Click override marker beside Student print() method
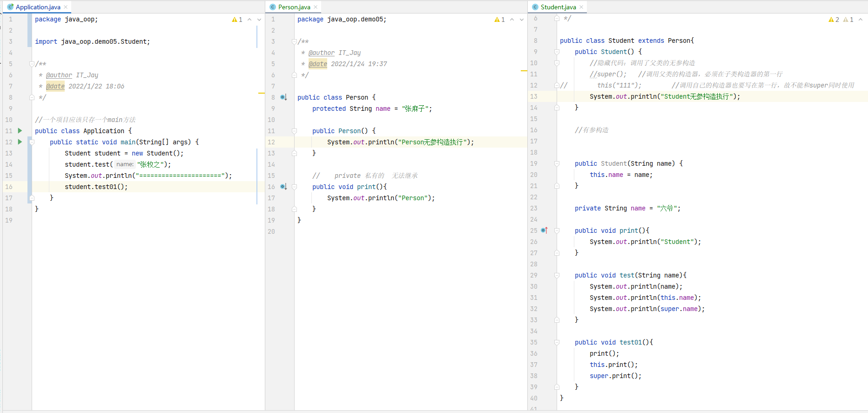The height and width of the screenshot is (413, 868). click(x=545, y=230)
